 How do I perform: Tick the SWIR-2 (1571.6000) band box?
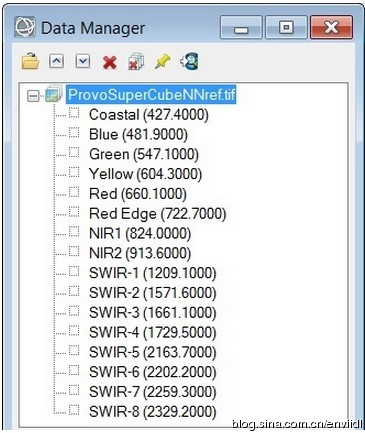74,291
